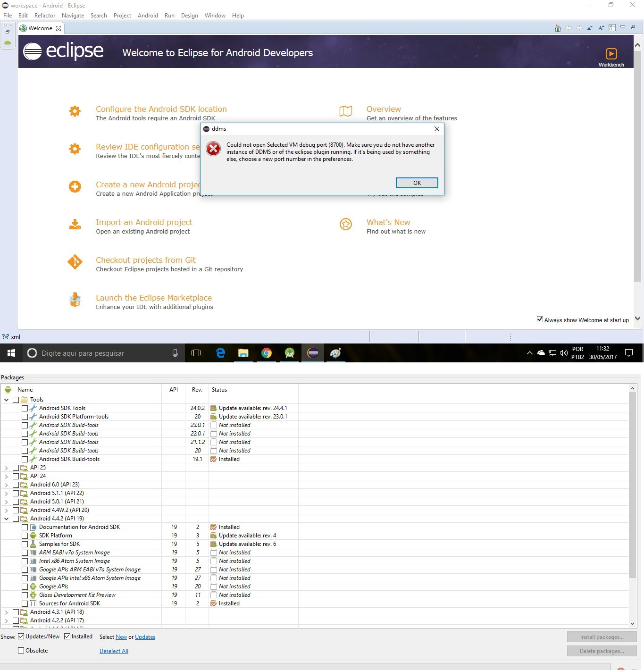644x670 pixels.
Task: Click the New selection link
Action: tap(121, 637)
